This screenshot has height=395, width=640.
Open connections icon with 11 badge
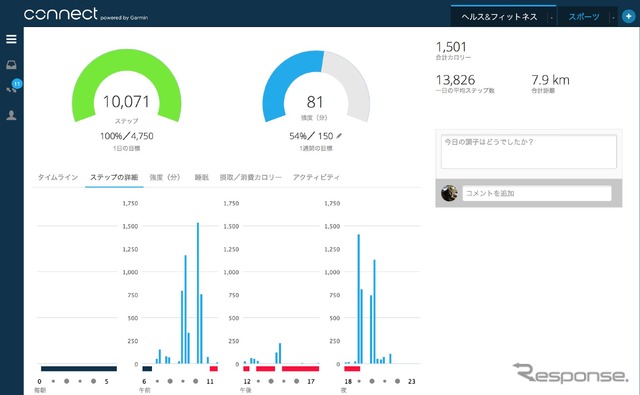(13, 87)
